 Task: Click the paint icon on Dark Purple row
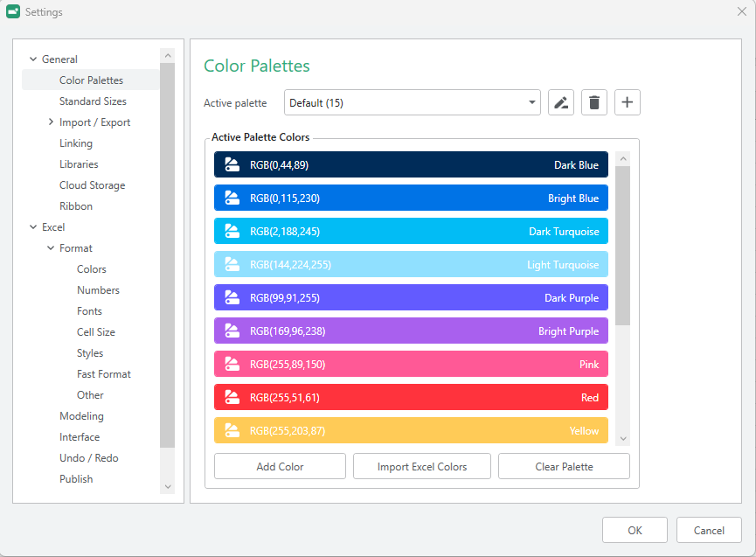(x=232, y=298)
